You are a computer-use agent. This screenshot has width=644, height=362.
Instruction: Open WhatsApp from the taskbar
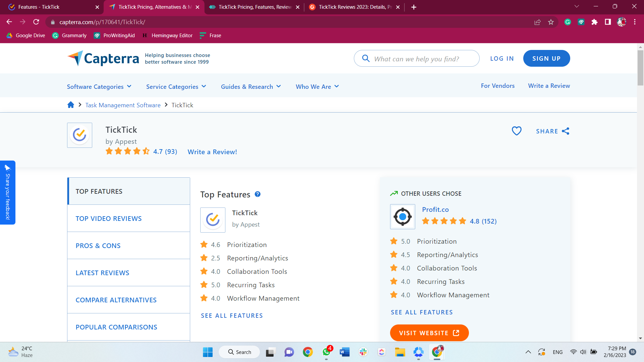click(x=326, y=352)
